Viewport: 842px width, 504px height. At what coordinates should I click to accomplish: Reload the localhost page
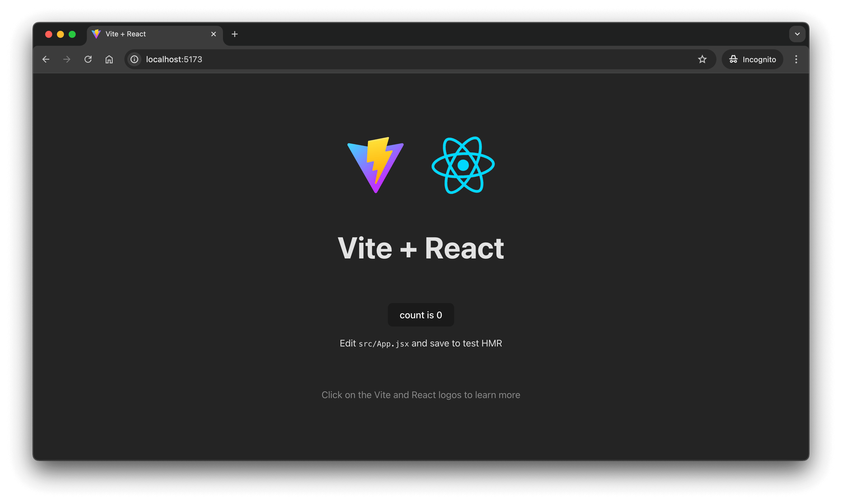pos(88,60)
